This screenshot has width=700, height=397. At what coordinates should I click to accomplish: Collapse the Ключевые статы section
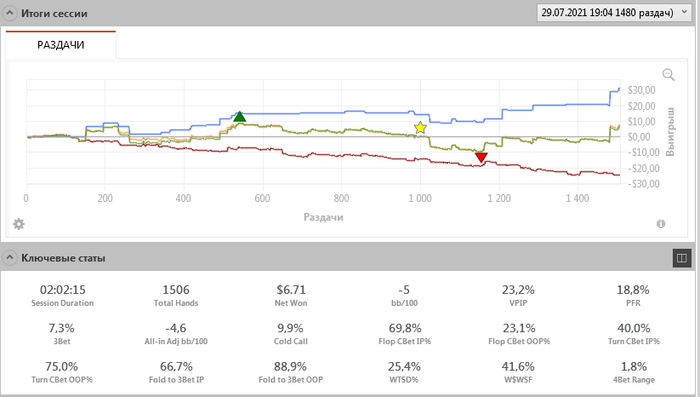click(9, 258)
